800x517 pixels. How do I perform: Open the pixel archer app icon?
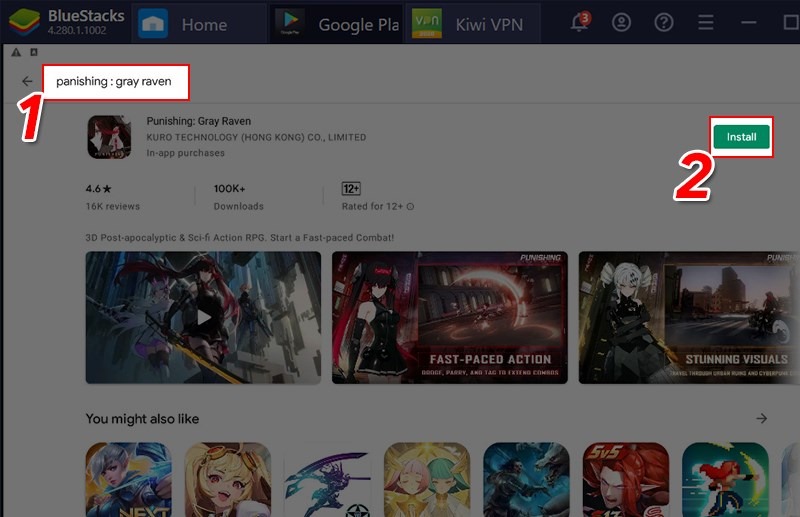(x=725, y=480)
